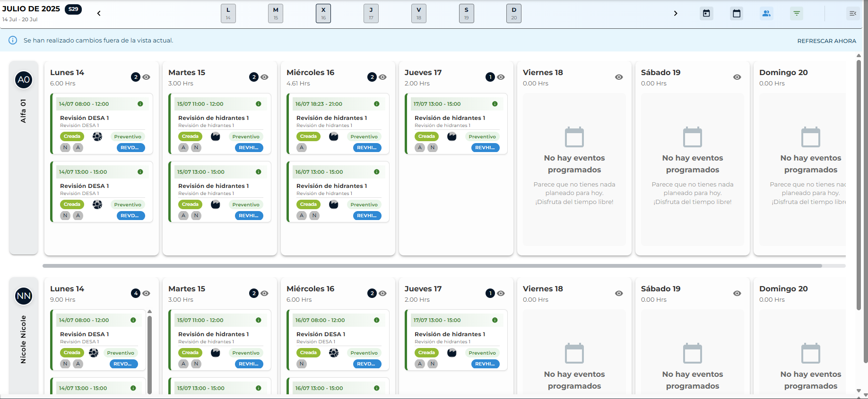Click 'Revisión DESA 1' title on Alfa 14/07 08:00
The height and width of the screenshot is (399, 868).
pos(85,118)
